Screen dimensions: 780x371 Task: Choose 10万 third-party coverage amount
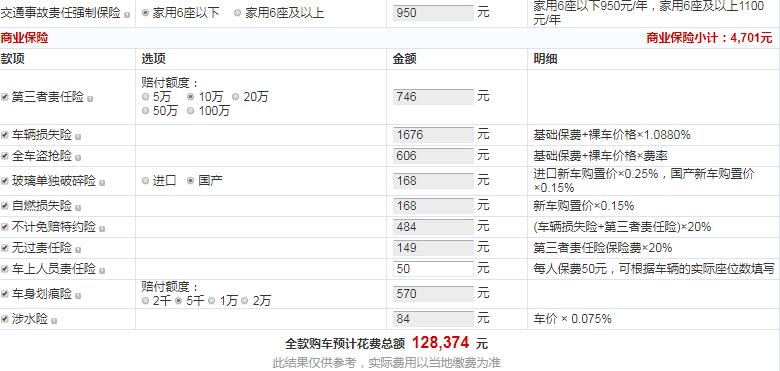pyautogui.click(x=191, y=96)
